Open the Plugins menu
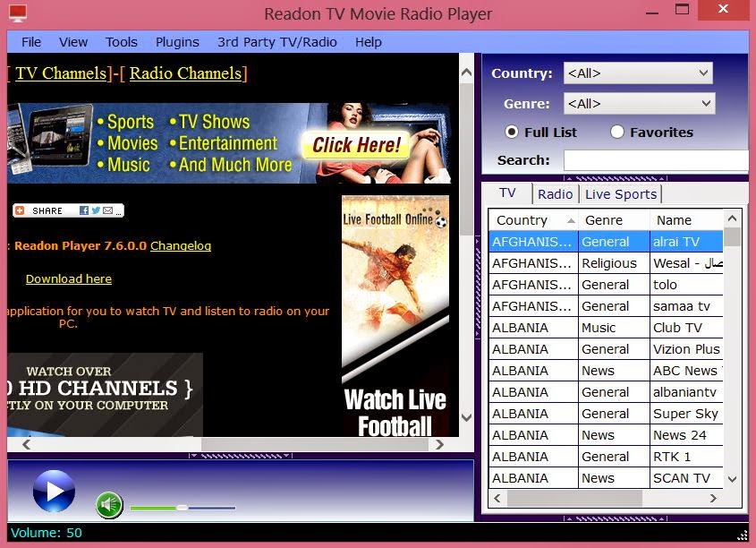Image resolution: width=756 pixels, height=548 pixels. (x=176, y=41)
